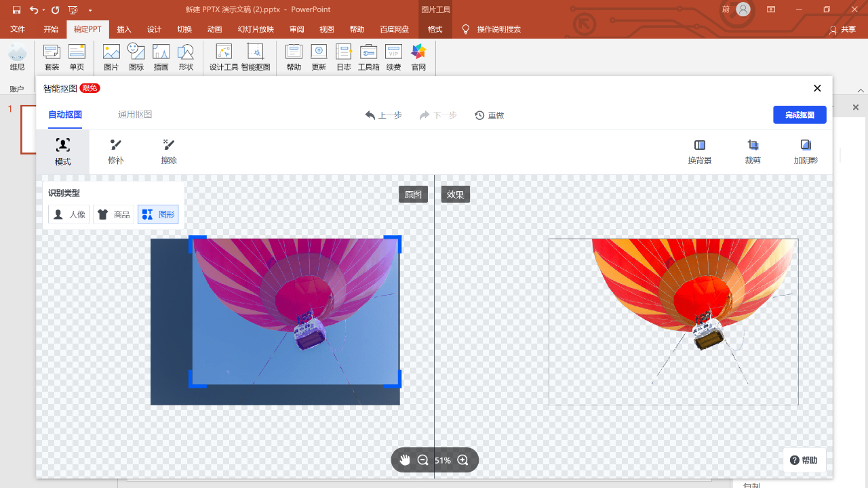Confirm cutout with 完成抠图
Viewport: 868px width, 488px height.
click(x=800, y=115)
